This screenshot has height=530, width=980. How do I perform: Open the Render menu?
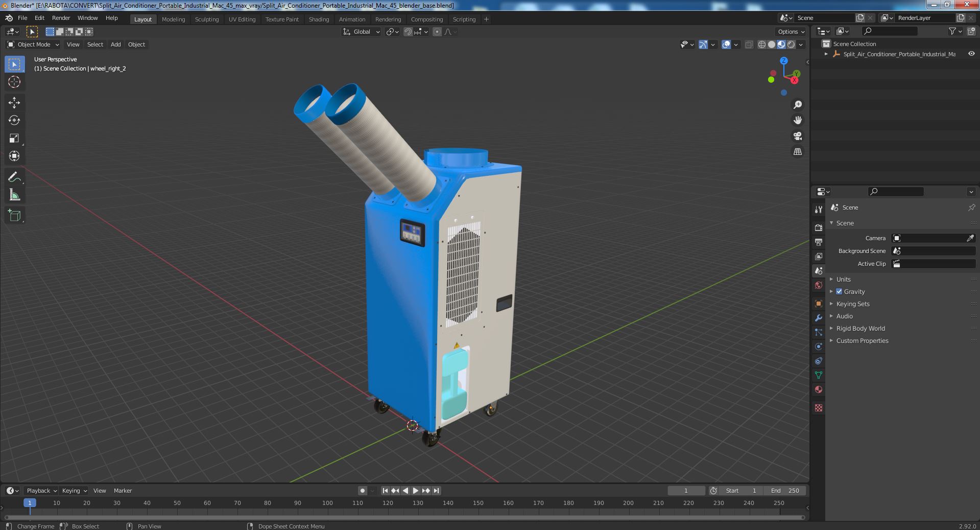[61, 18]
